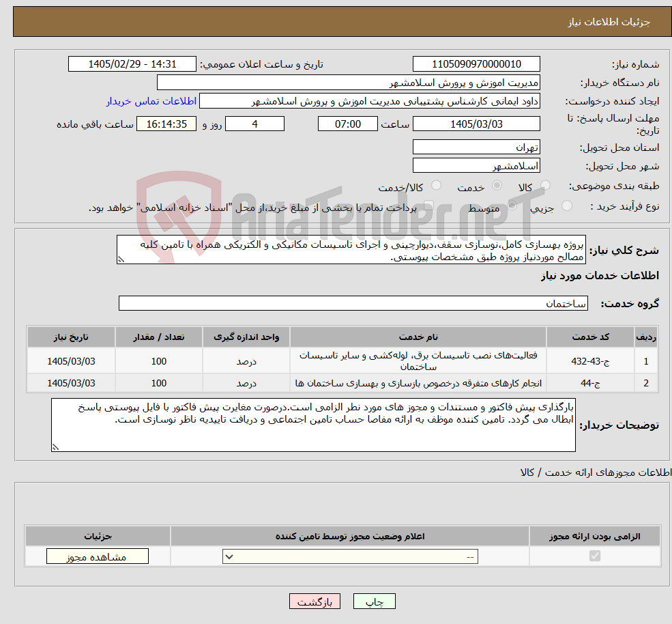Select the جزیی purchase type radio
Viewport: 672px width, 624px height.
(566, 206)
